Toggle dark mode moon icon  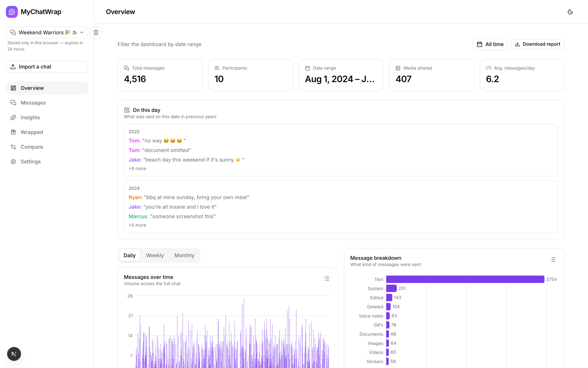pos(570,12)
